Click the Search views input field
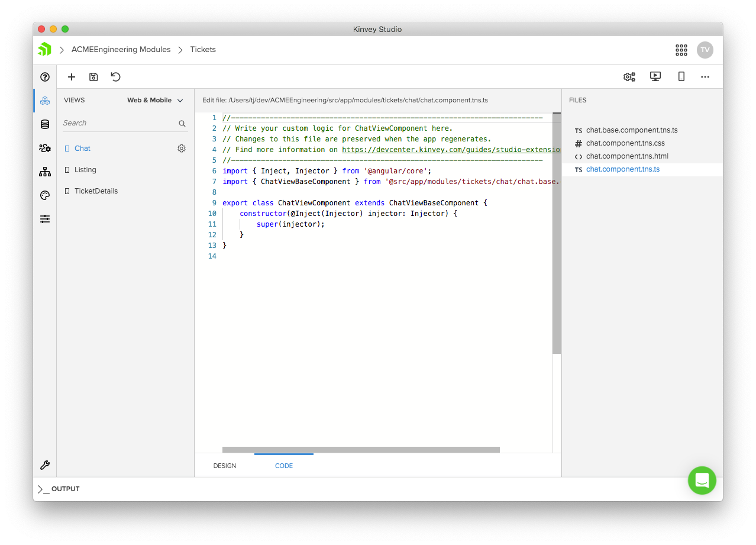 [118, 123]
